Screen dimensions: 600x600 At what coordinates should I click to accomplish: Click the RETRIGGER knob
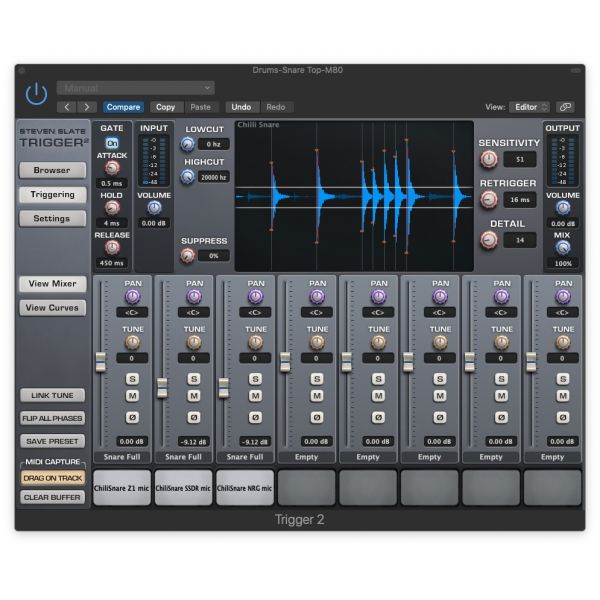[489, 199]
